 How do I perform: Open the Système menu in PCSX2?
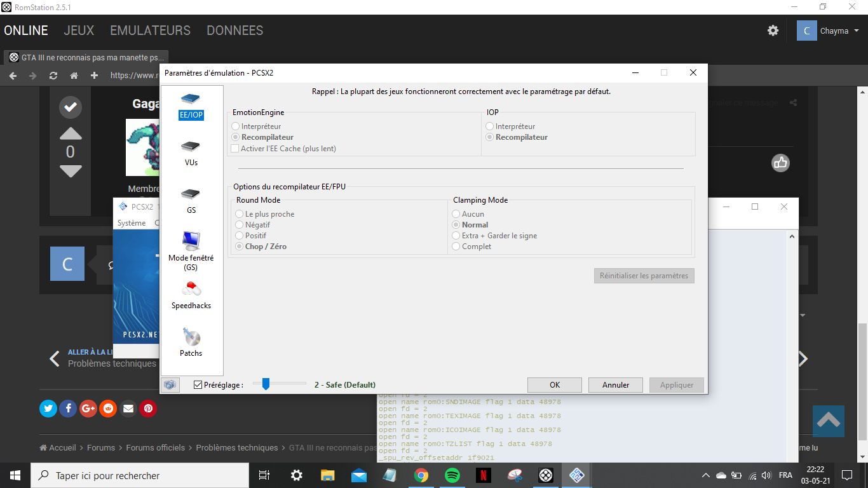coord(132,223)
